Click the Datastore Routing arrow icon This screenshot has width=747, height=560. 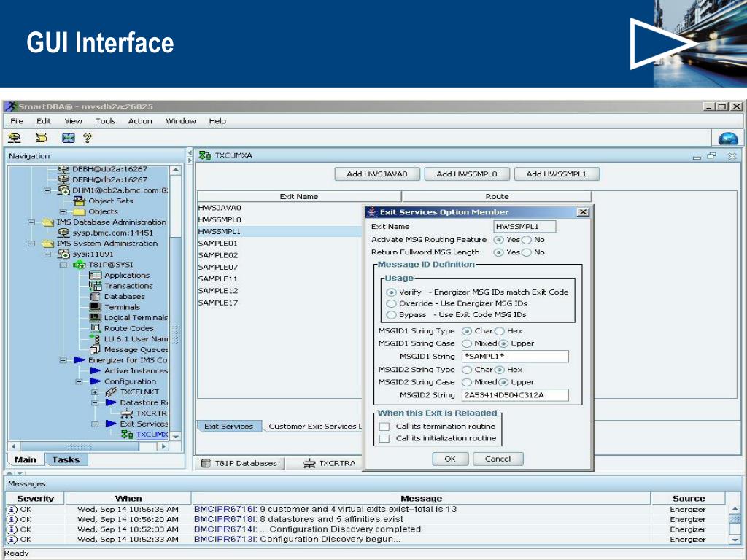(111, 402)
